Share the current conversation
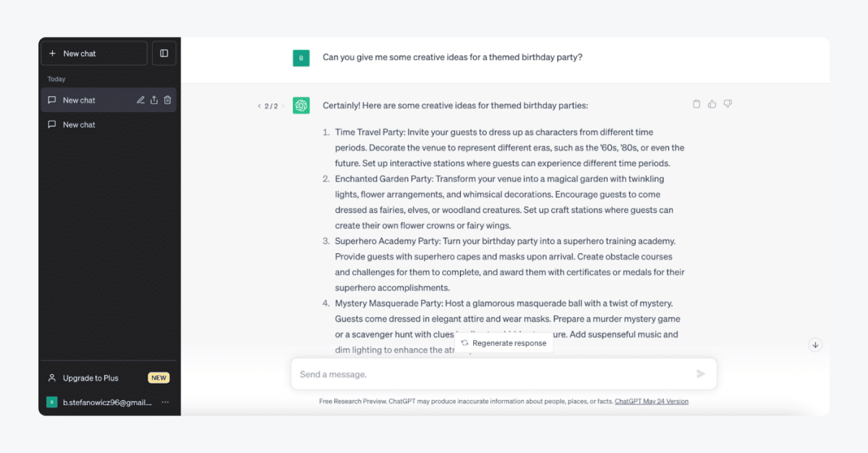 pyautogui.click(x=154, y=100)
